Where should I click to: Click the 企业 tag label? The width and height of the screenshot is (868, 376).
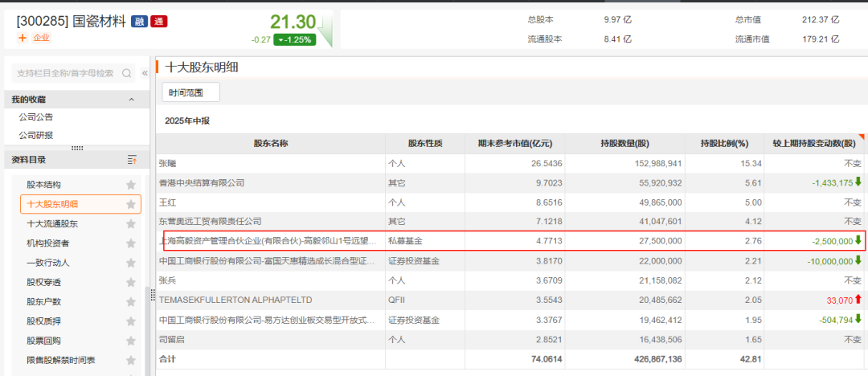pos(42,38)
